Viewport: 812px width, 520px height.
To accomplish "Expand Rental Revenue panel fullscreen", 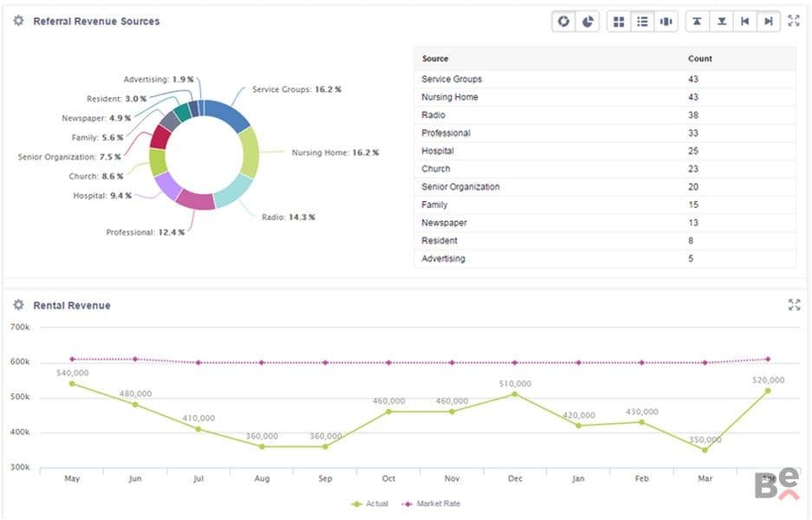I will tap(794, 304).
